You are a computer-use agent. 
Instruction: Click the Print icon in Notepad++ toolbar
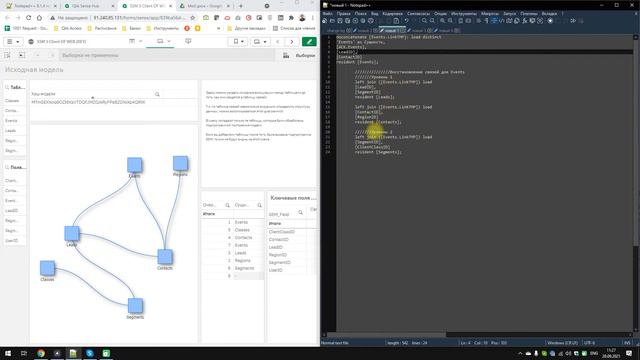(x=371, y=21)
